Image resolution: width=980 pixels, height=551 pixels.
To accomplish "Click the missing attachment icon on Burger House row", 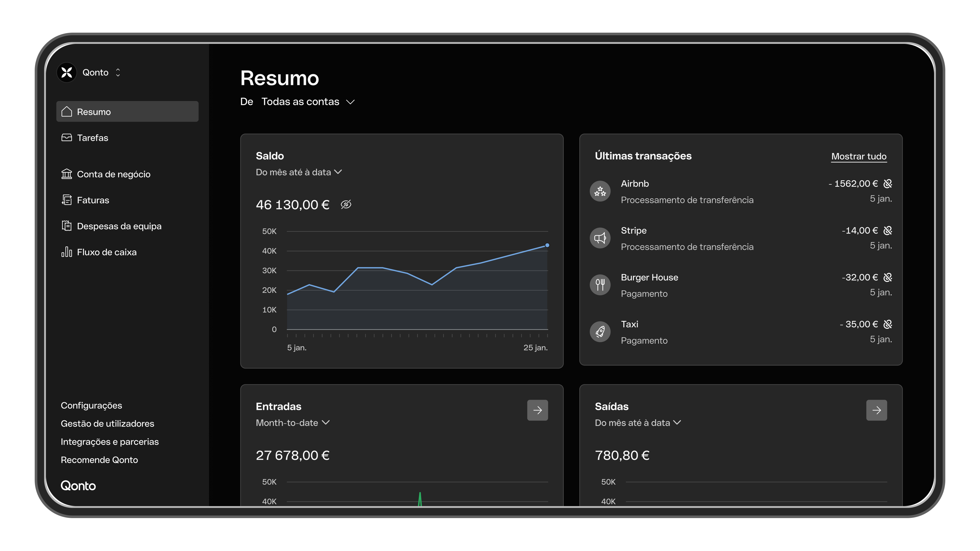I will coord(888,277).
